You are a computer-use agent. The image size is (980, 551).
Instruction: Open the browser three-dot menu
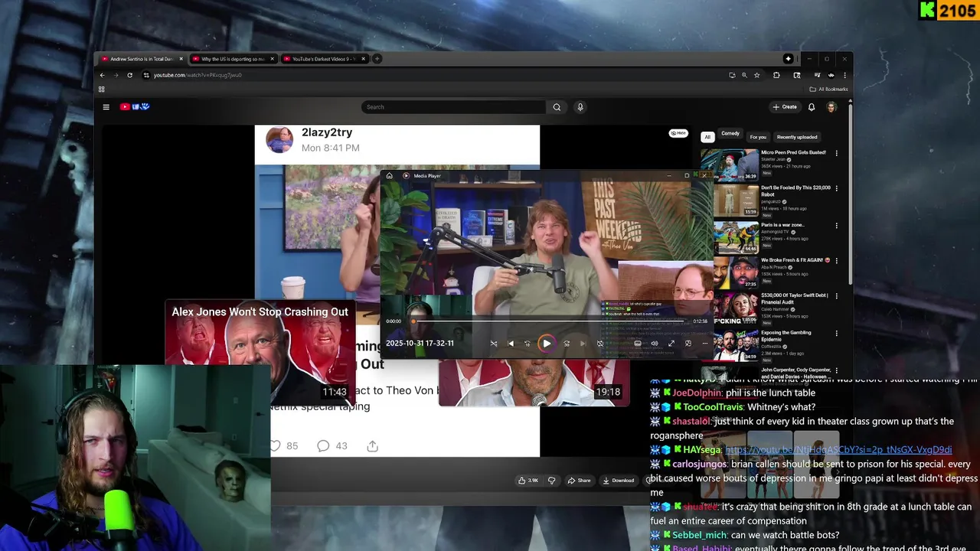844,75
